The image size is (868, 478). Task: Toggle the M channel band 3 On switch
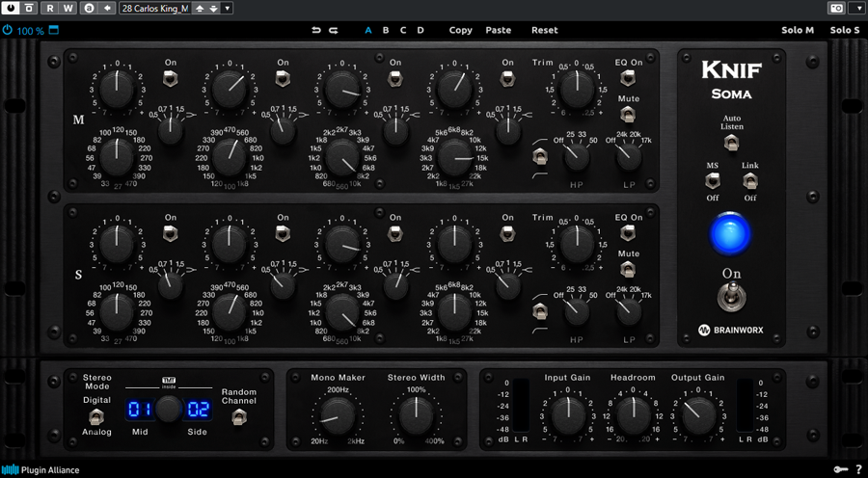(x=395, y=79)
